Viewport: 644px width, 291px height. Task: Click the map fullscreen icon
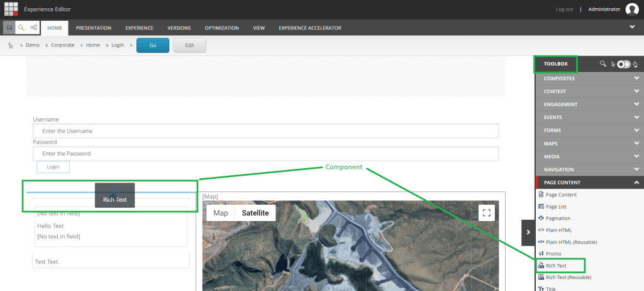(x=486, y=212)
